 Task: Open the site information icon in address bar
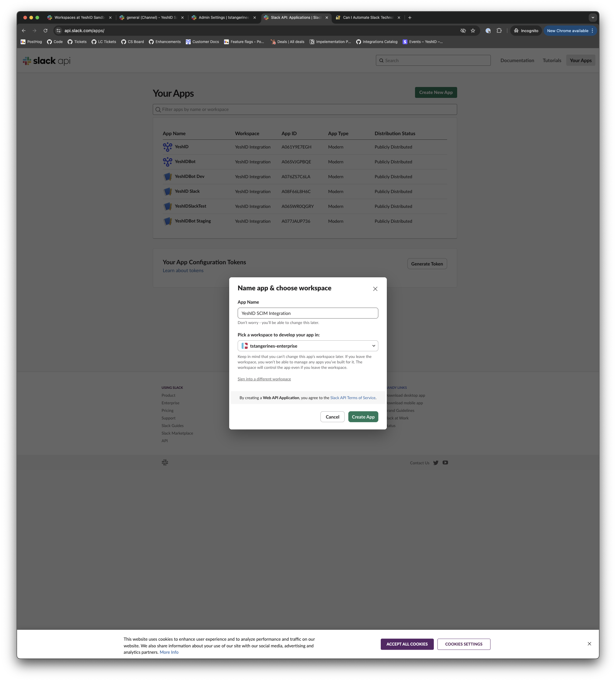click(x=59, y=31)
